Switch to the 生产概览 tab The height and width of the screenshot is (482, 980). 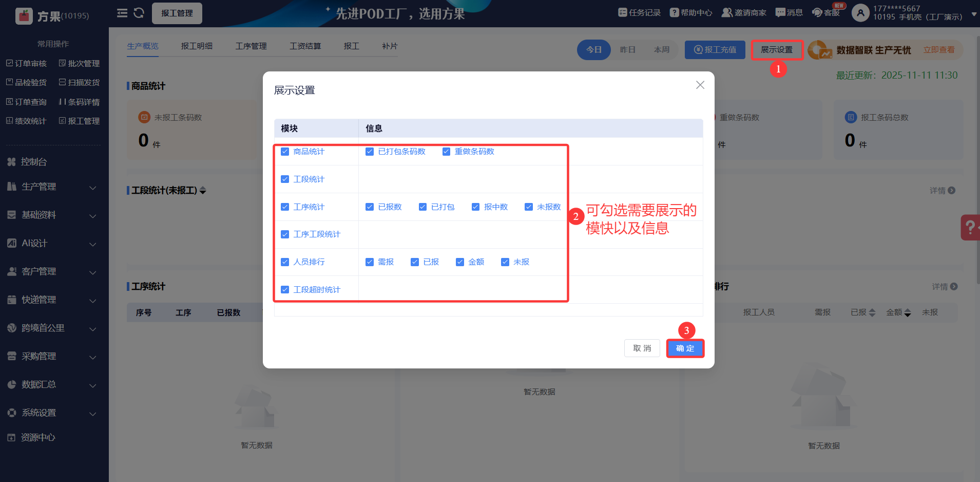click(x=143, y=46)
